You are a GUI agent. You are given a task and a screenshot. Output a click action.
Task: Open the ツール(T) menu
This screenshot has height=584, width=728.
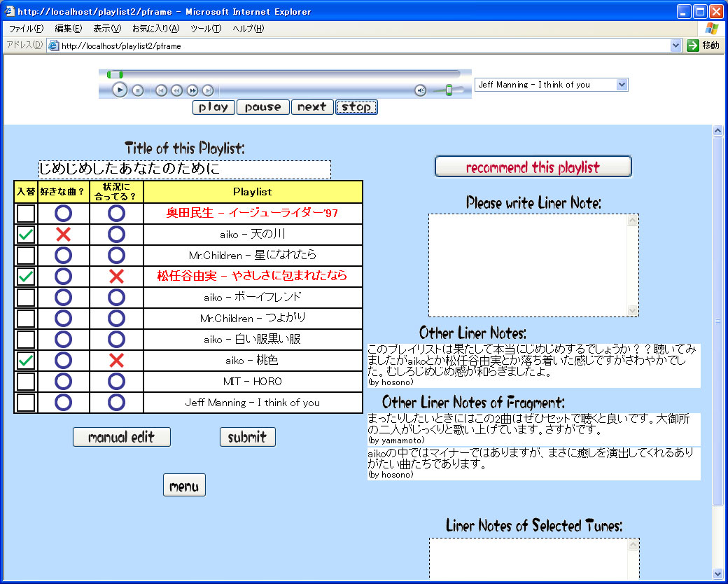(x=206, y=29)
